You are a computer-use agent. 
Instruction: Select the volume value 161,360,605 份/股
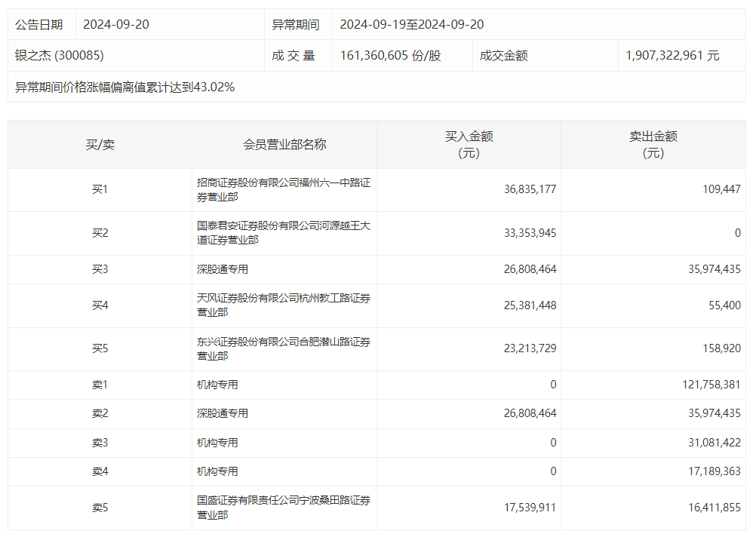[391, 55]
